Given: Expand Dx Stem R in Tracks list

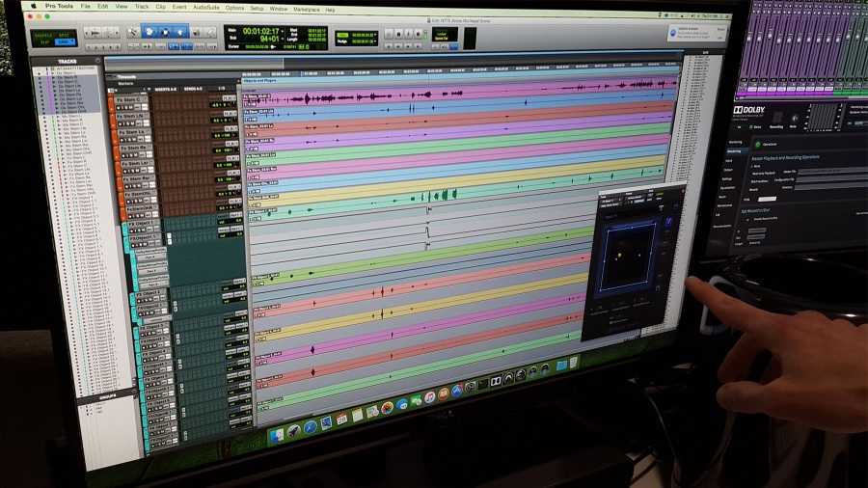Looking at the screenshot, I should click(53, 77).
